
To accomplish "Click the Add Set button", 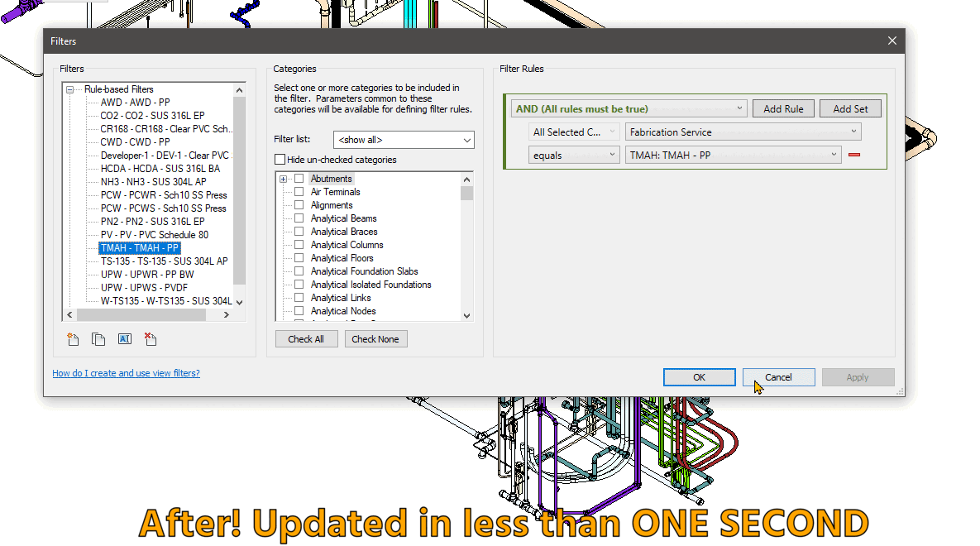I will 850,109.
